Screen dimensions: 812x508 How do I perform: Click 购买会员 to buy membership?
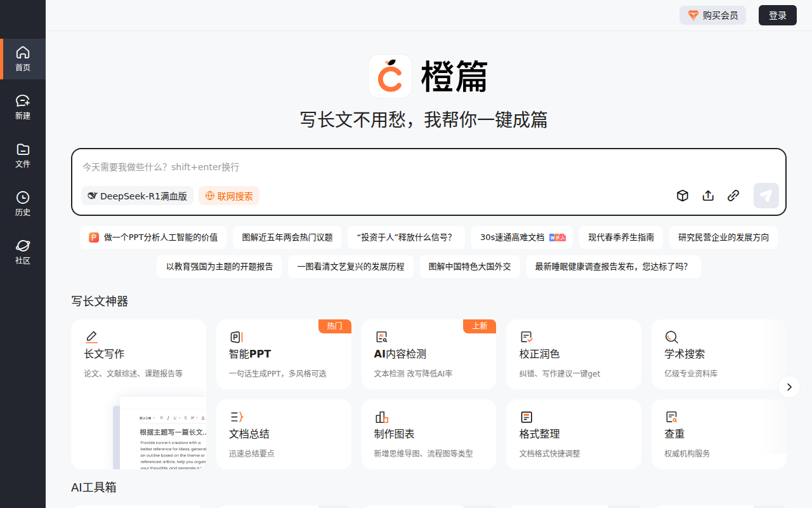point(712,15)
